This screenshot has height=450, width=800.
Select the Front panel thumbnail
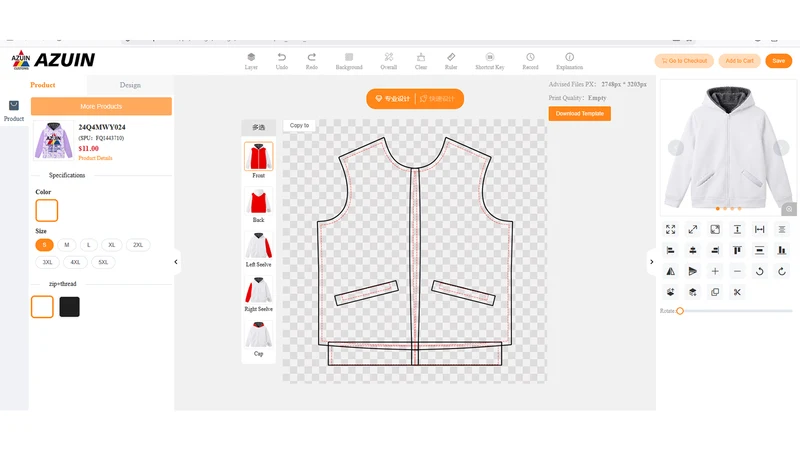259,156
